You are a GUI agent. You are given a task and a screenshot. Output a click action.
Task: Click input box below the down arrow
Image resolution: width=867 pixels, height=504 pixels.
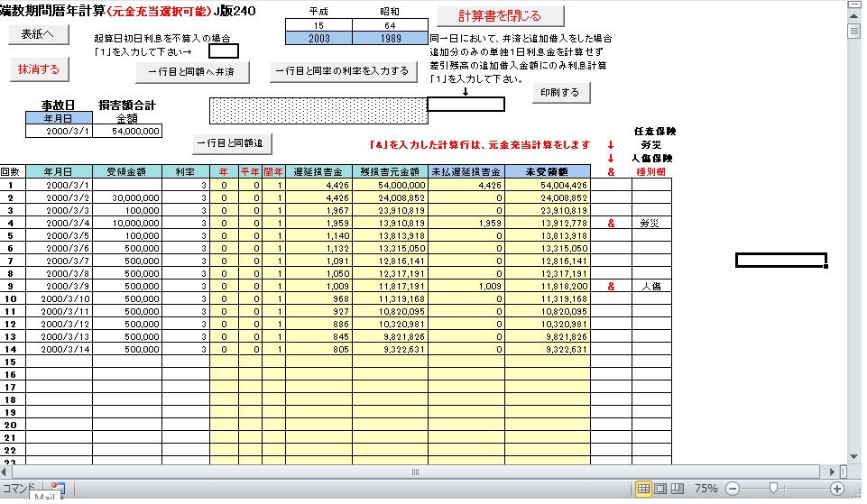click(x=466, y=104)
